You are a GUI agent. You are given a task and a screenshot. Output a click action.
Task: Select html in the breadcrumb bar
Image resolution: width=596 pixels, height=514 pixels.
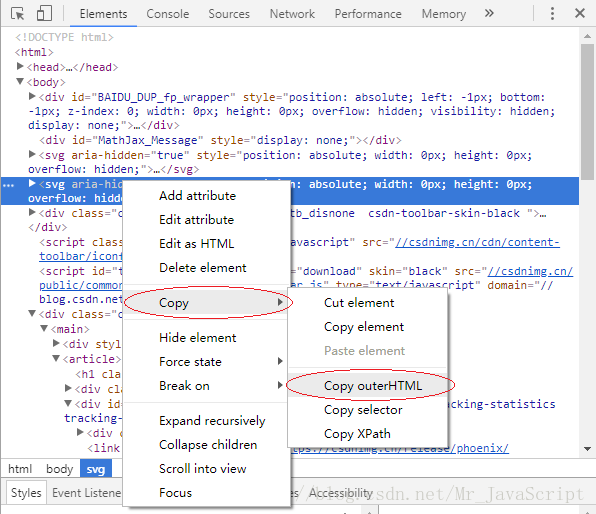(20, 469)
